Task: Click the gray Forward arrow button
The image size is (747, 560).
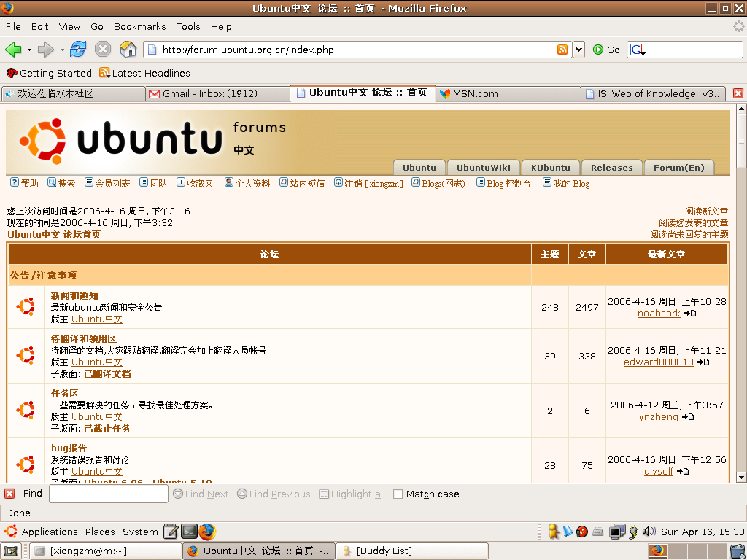Action: click(x=46, y=50)
